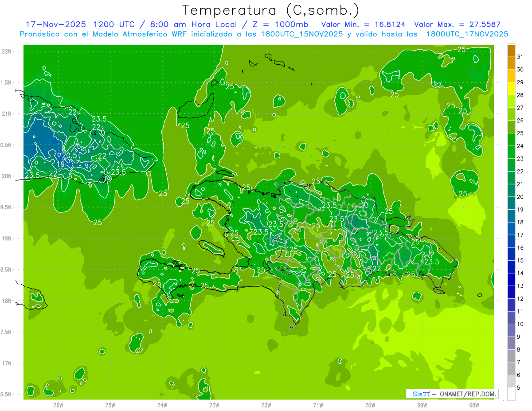The width and height of the screenshot is (532, 411).
Task: Click the title 'Temperatura (C,somb.)'
Action: click(270, 10)
